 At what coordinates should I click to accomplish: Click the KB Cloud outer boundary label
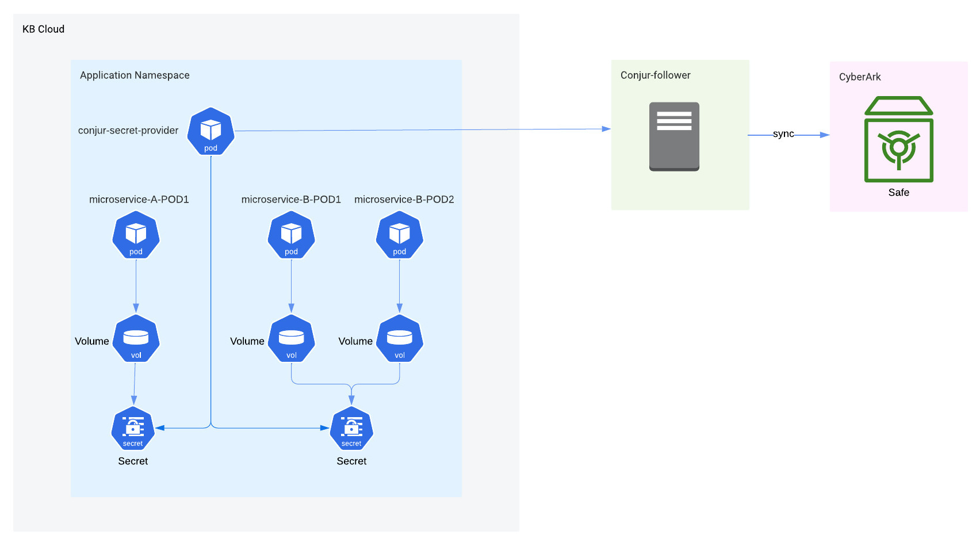43,29
